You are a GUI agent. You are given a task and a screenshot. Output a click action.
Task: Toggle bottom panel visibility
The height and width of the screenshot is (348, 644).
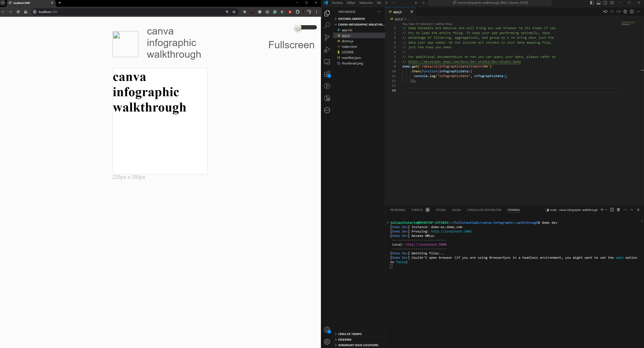click(598, 3)
